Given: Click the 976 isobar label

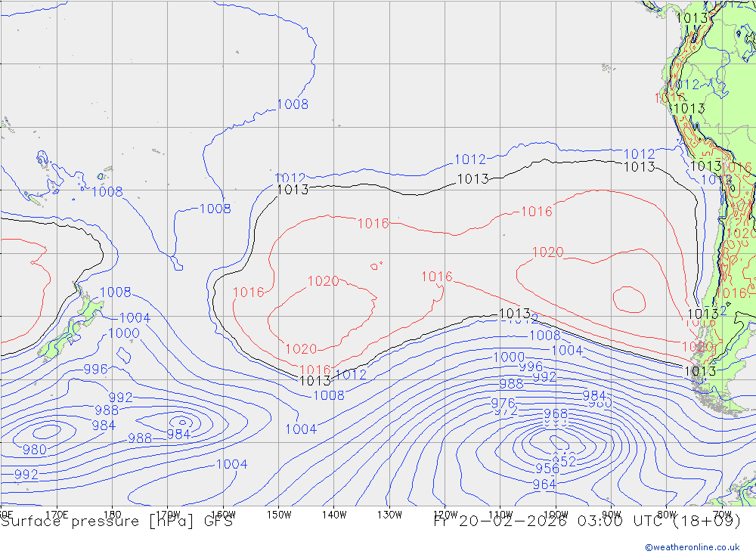Looking at the screenshot, I should pyautogui.click(x=503, y=403).
